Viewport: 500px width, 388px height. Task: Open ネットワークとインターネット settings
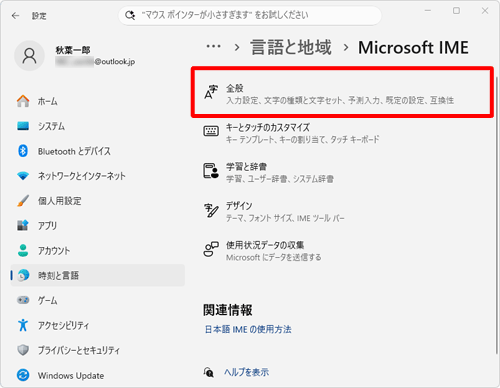point(98,176)
